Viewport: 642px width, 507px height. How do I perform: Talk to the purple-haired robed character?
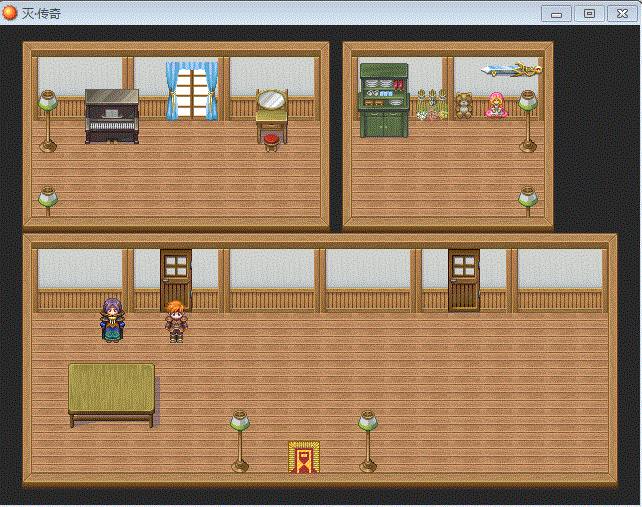[x=112, y=320]
